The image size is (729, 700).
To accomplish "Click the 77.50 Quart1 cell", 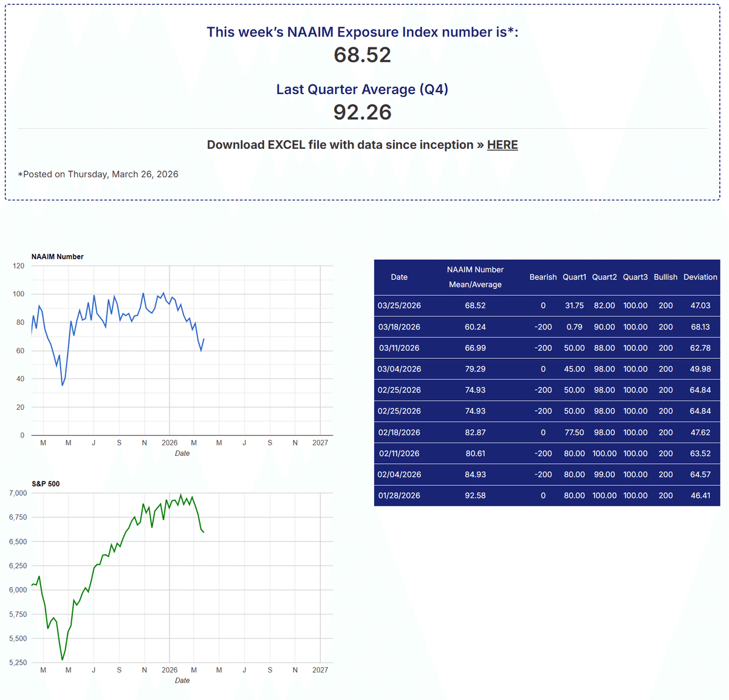I will pyautogui.click(x=575, y=432).
